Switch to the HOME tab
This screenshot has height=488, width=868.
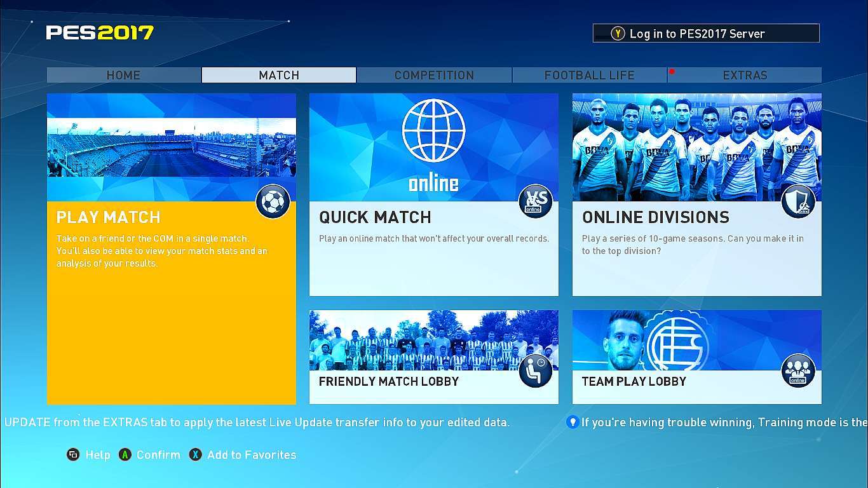[x=124, y=75]
